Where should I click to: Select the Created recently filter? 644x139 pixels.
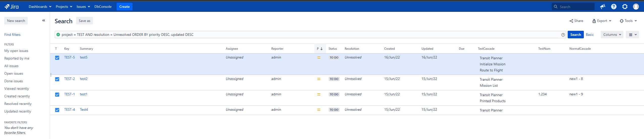click(x=17, y=96)
